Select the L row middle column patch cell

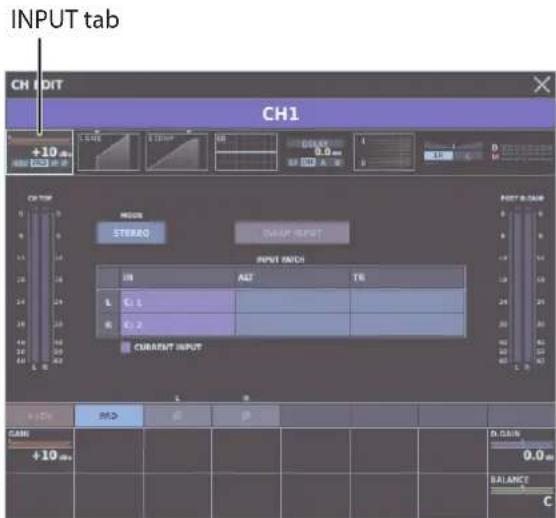point(293,301)
